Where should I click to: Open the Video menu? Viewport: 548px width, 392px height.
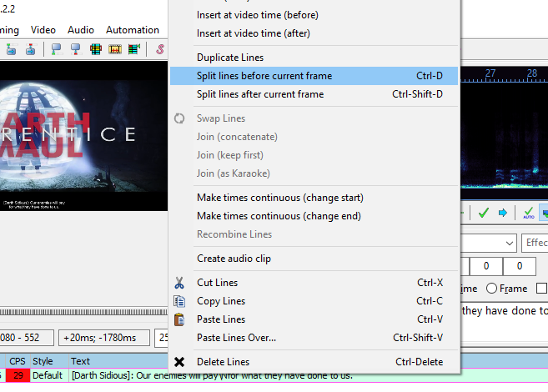[43, 30]
